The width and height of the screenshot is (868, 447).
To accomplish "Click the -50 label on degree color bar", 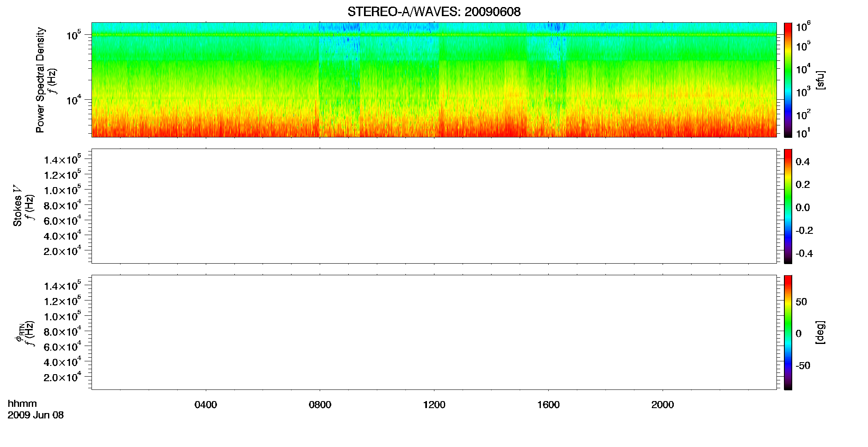I will point(803,366).
